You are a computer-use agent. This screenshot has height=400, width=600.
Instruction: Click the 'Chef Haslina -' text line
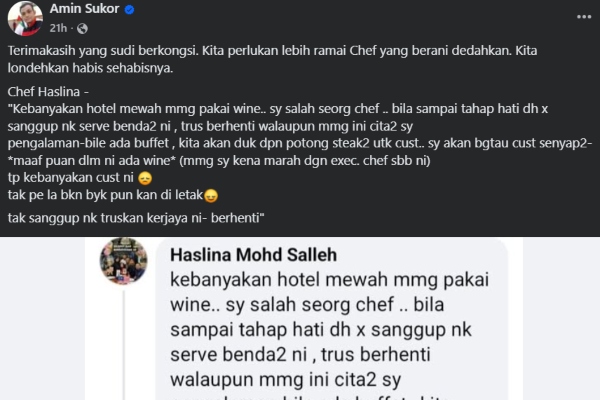(x=48, y=92)
